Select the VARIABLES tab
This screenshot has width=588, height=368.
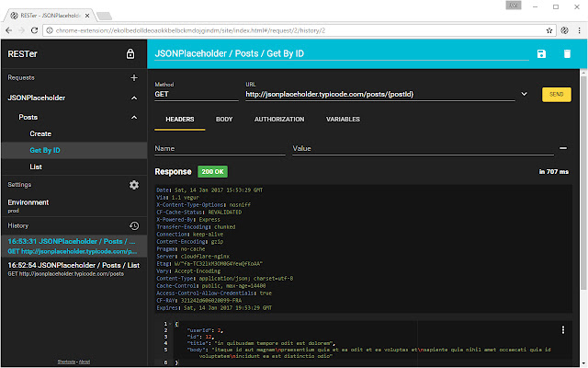343,120
